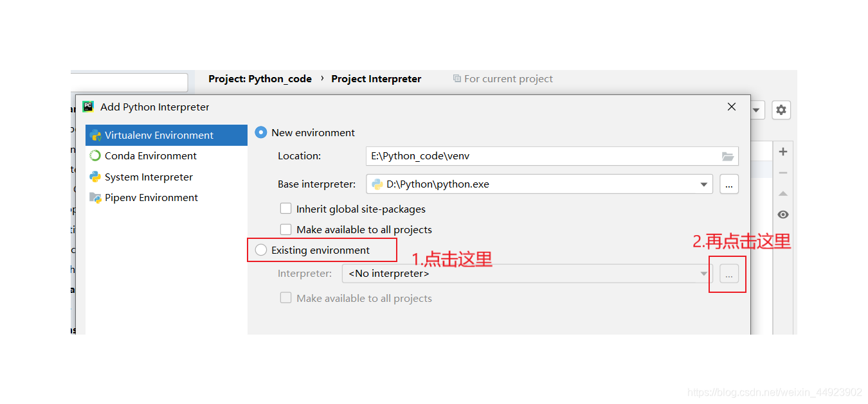Expand the Interpreter dropdown showing No interpreter
Screen dimensions: 868x404
click(x=704, y=274)
